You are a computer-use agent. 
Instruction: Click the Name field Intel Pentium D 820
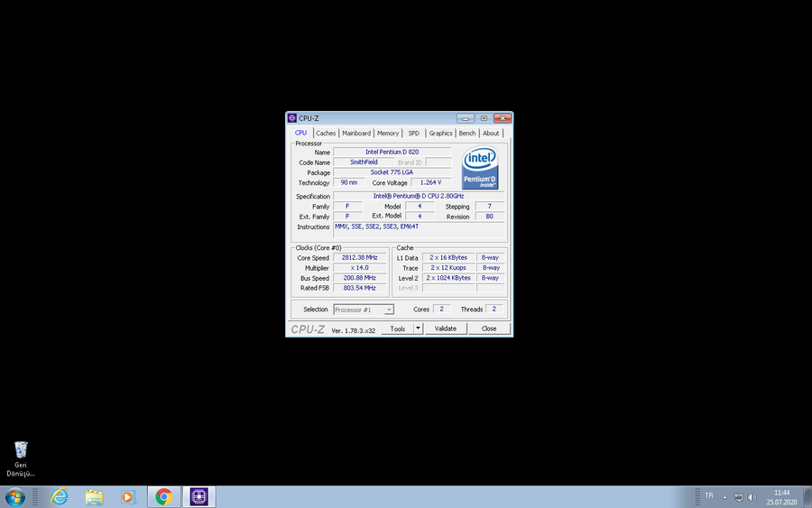(392, 152)
